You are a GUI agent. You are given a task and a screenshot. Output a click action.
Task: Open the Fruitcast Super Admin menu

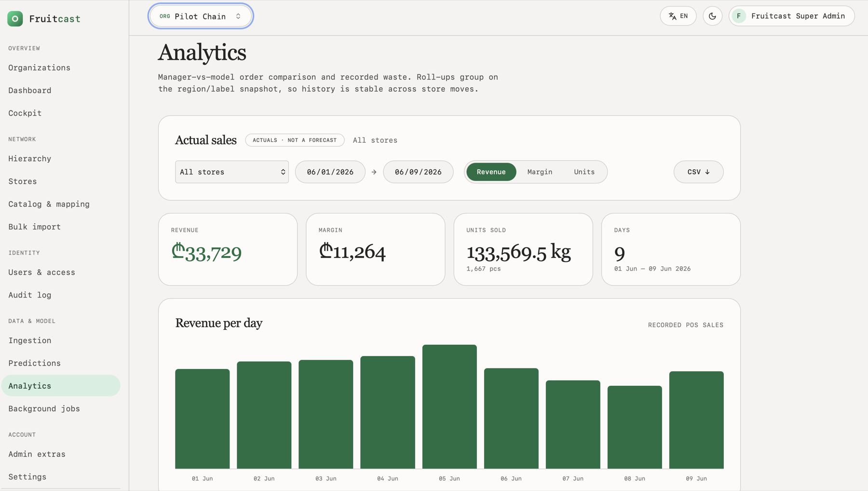[x=791, y=16]
